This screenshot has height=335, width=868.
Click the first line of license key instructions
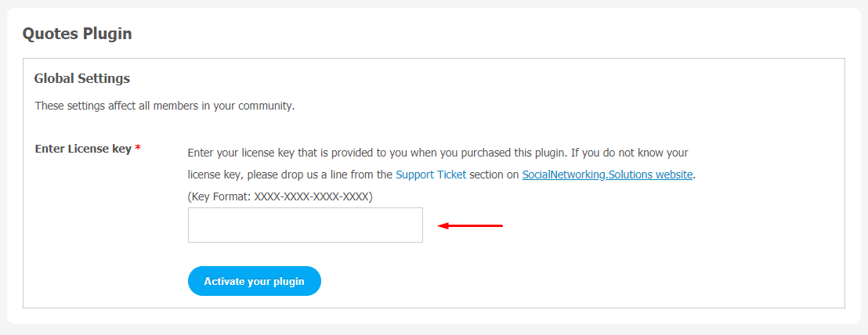point(438,153)
